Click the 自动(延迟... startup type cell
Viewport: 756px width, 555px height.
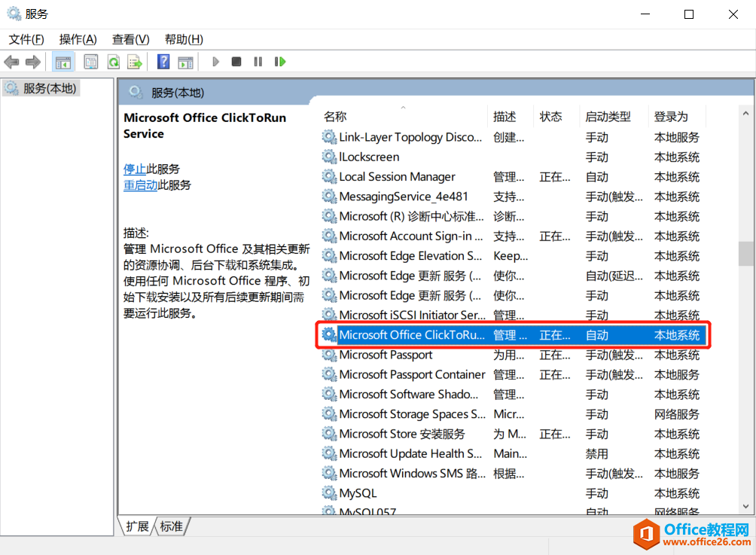(614, 276)
